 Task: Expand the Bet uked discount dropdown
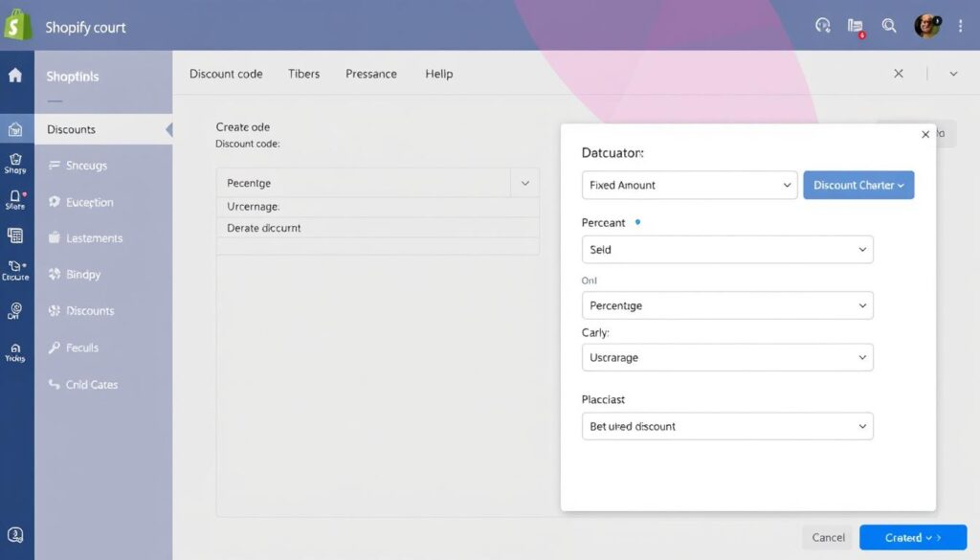click(726, 426)
